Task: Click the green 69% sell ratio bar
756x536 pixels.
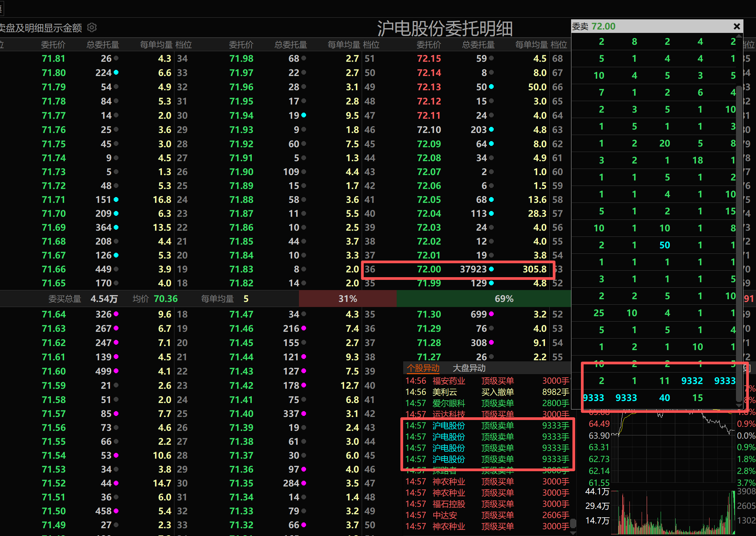Action: click(x=504, y=299)
